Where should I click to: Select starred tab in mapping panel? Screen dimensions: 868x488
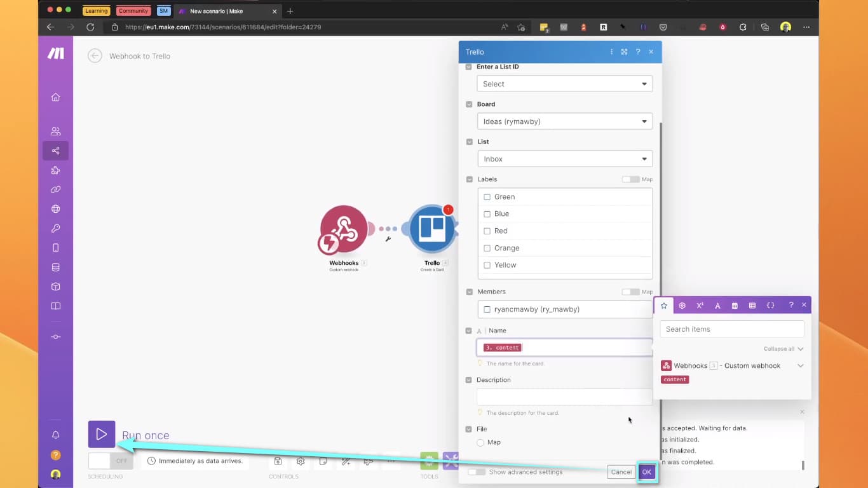coord(664,305)
